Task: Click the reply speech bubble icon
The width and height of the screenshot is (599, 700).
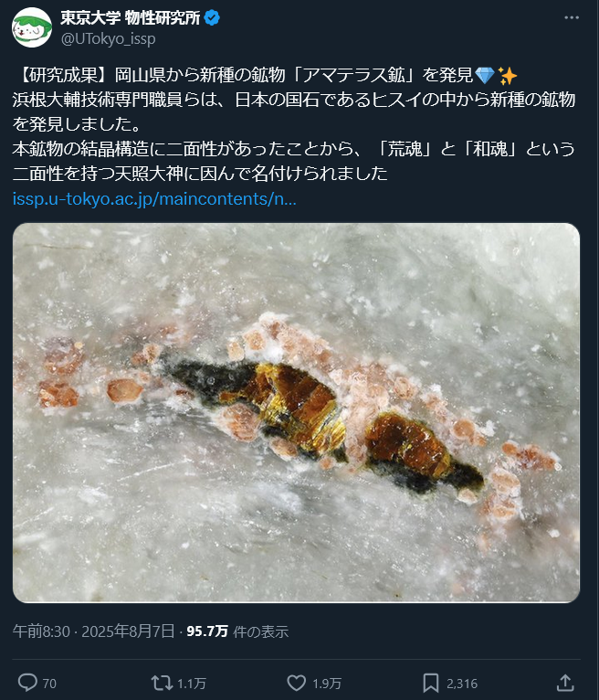Action: pyautogui.click(x=27, y=683)
